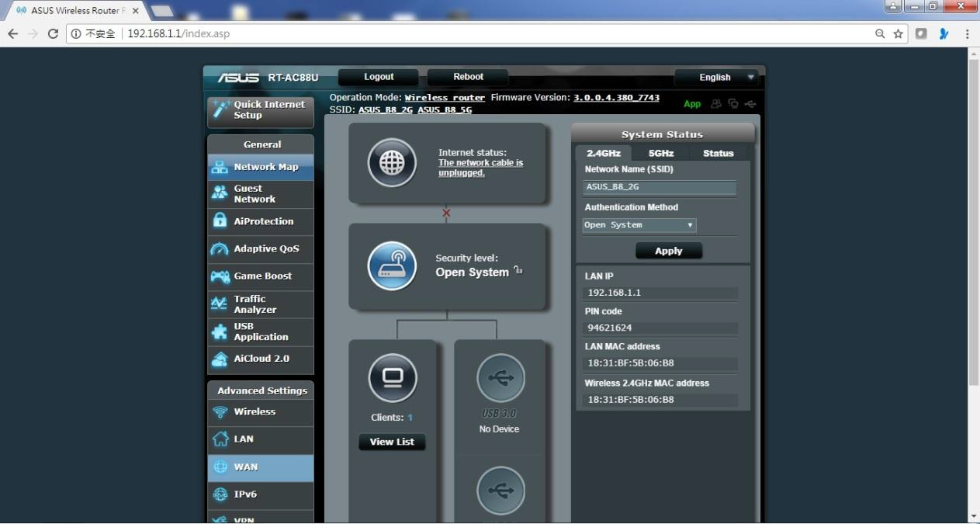Click the browser address bar URL
Viewport: 980px width, 524px height.
point(178,33)
